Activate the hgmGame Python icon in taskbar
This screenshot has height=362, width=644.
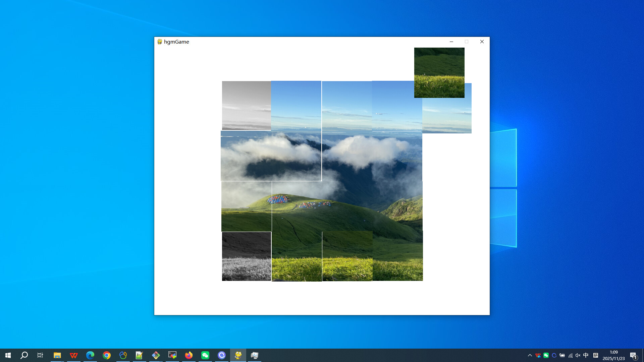coord(238,355)
